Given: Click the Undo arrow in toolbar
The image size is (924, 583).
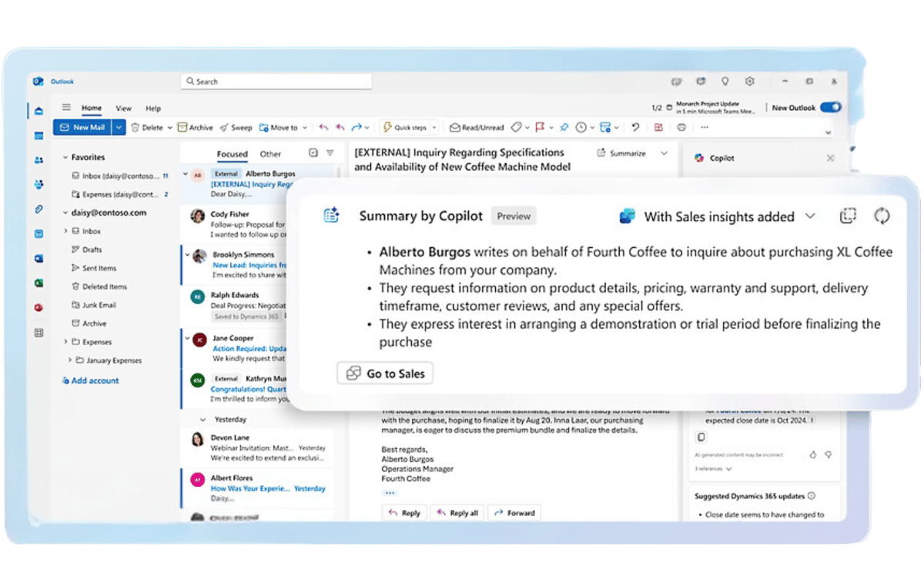Looking at the screenshot, I should coord(323,127).
